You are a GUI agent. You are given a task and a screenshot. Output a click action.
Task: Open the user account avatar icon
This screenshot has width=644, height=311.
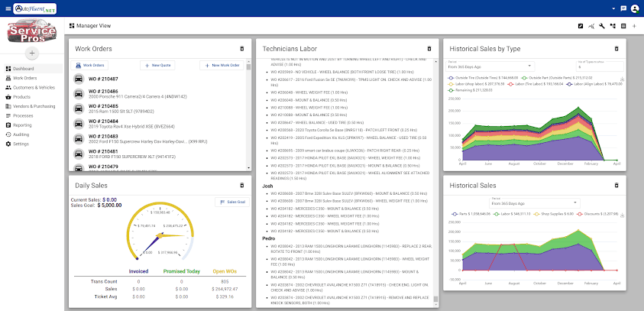[635, 8]
